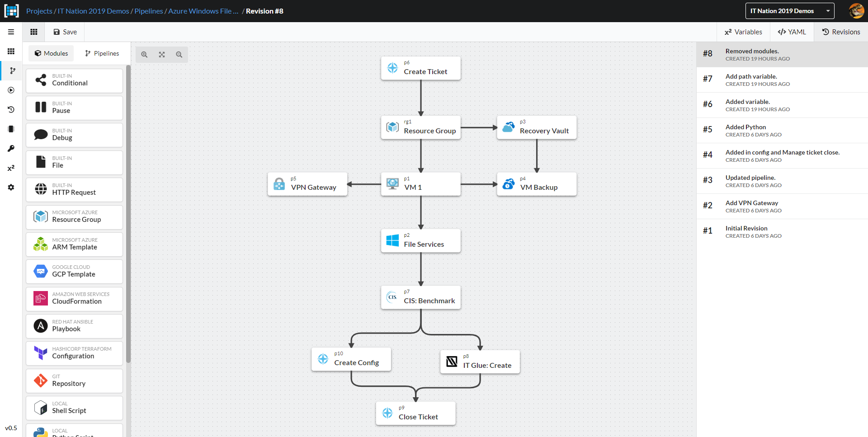Save the pipeline
The height and width of the screenshot is (437, 868).
pyautogui.click(x=65, y=32)
